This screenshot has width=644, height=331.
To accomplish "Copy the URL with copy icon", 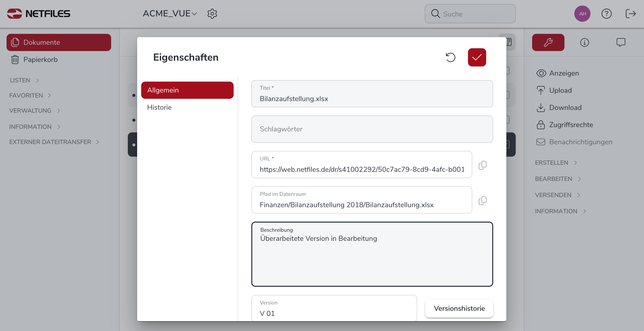I will coord(482,165).
